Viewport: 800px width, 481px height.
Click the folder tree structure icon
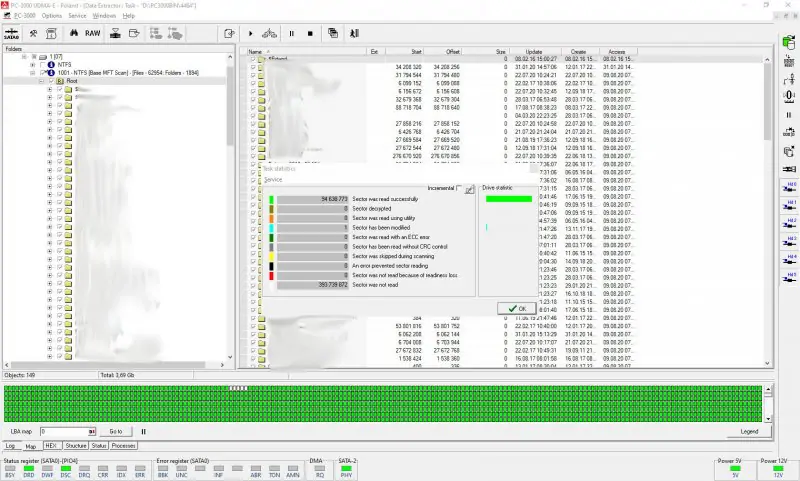(156, 34)
